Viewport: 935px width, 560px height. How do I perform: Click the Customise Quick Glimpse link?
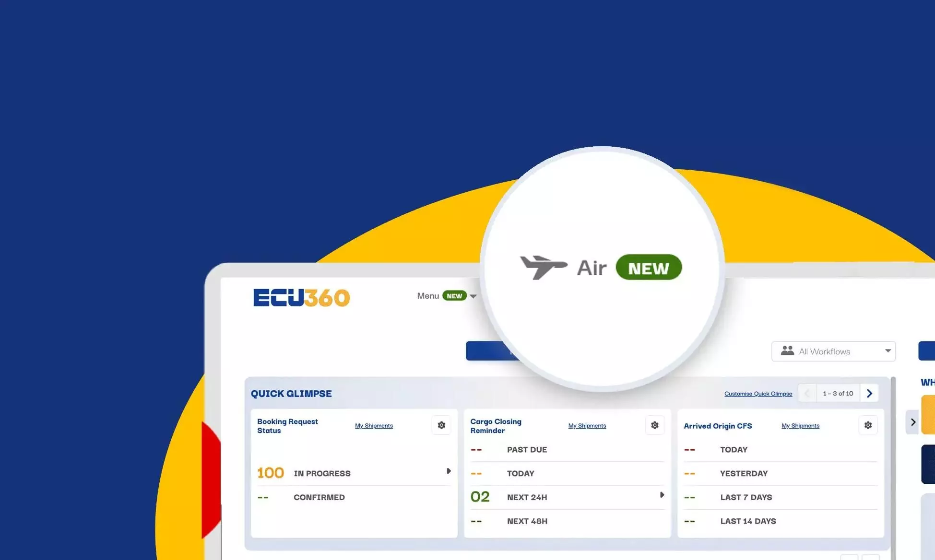pyautogui.click(x=757, y=393)
